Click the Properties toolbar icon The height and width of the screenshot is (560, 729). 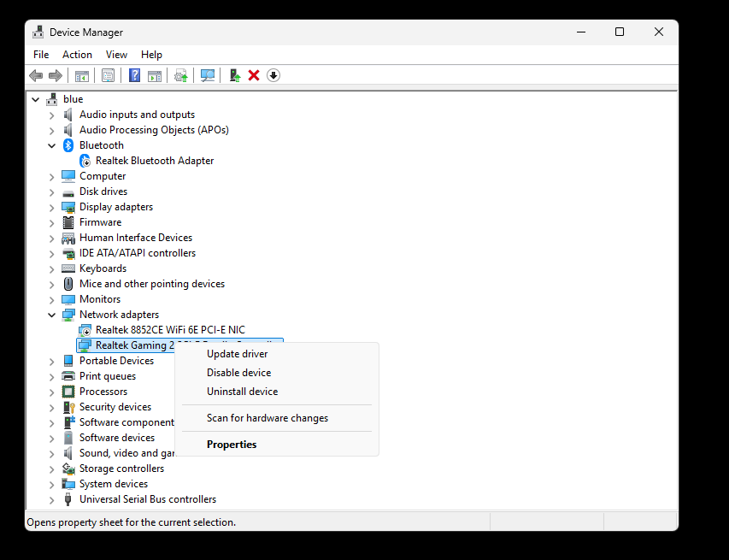108,75
